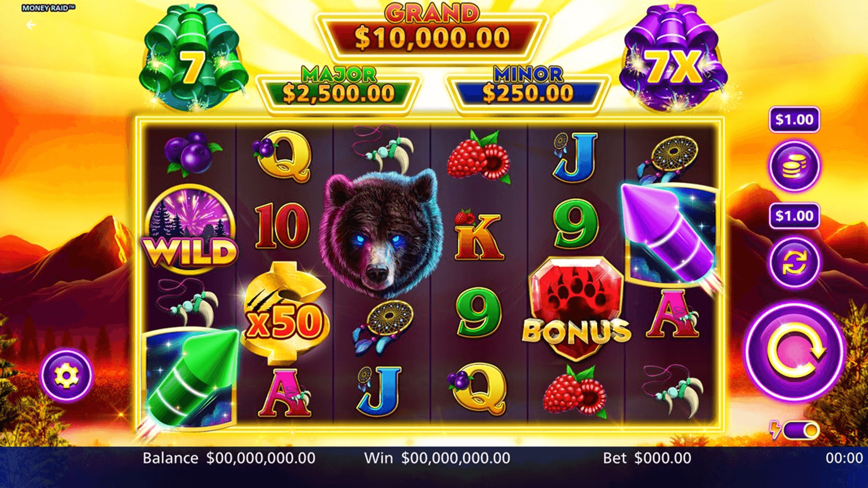Click the green 7 fireworks counter
Image resolution: width=868 pixels, height=488 pixels.
click(x=193, y=59)
